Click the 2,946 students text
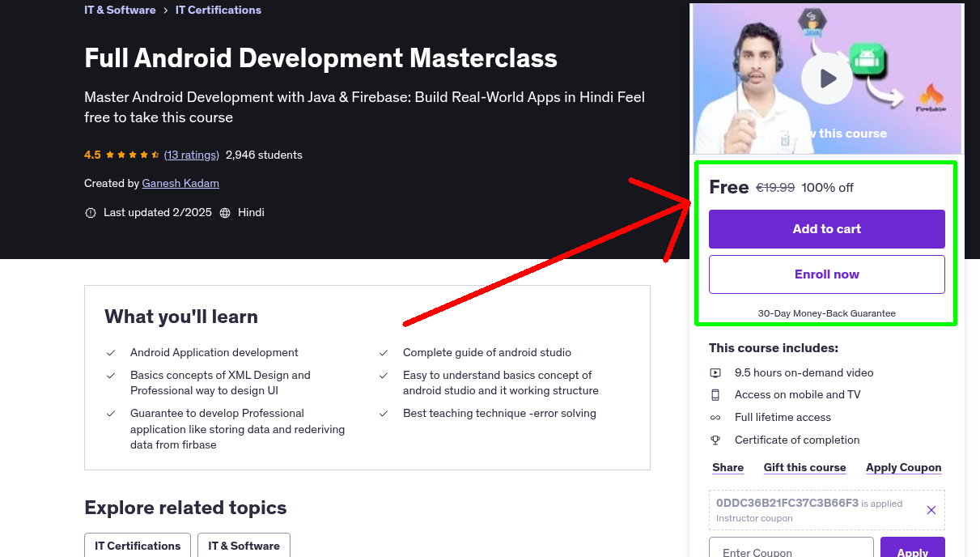This screenshot has width=980, height=557. [x=264, y=155]
